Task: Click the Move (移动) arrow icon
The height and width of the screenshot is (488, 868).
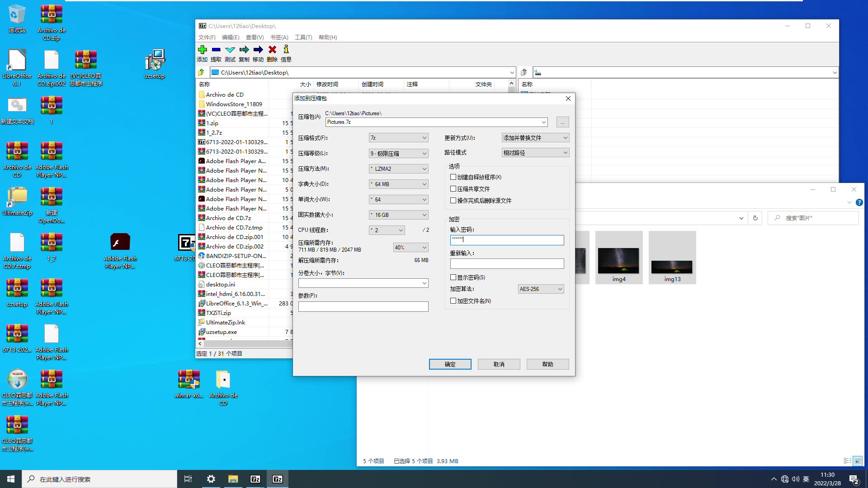Action: click(258, 50)
